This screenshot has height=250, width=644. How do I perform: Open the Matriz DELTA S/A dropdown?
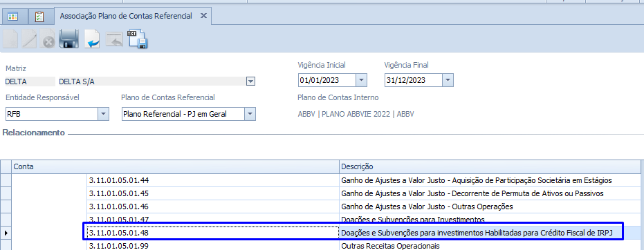[x=250, y=81]
